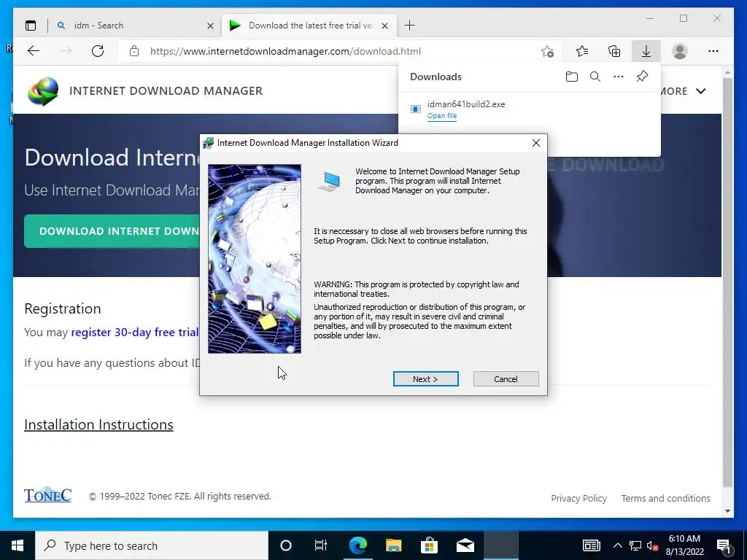The image size is (747, 560).
Task: Expand the MORE menu chevron
Action: tap(701, 91)
